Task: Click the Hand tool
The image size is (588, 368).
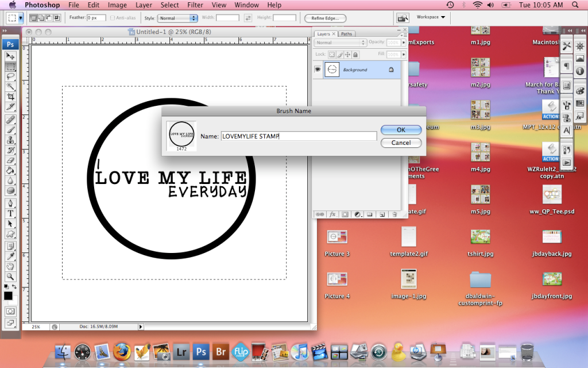Action: 10,266
